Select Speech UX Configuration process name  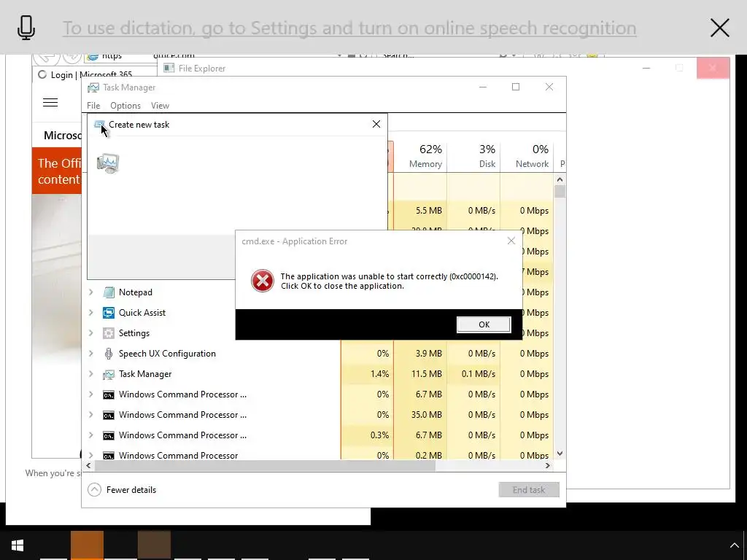(167, 354)
